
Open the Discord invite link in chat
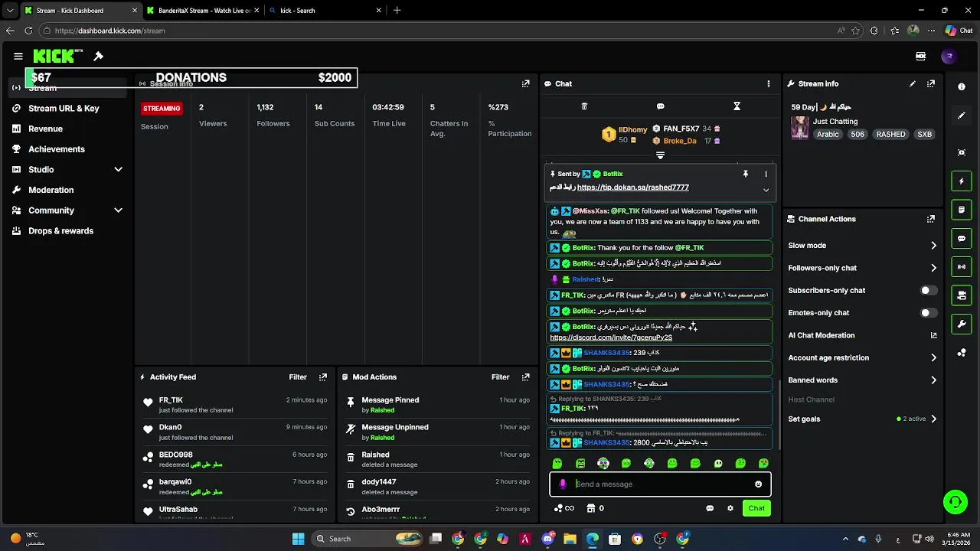(611, 337)
